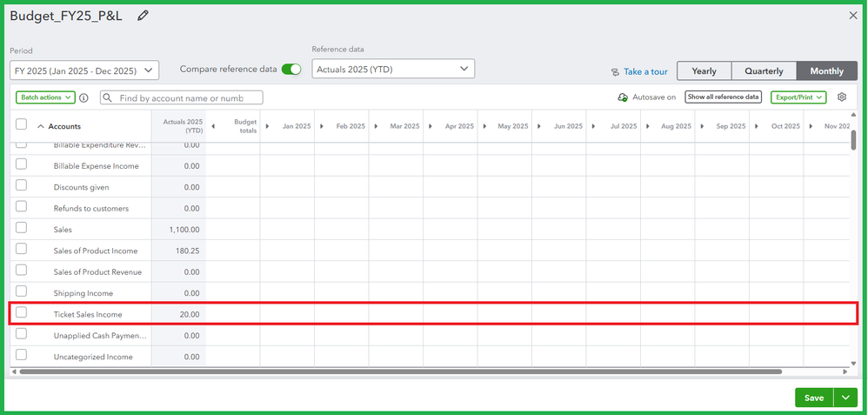Image resolution: width=868 pixels, height=415 pixels.
Task: Click the Sales row Feb 2025 cell
Action: click(x=342, y=230)
